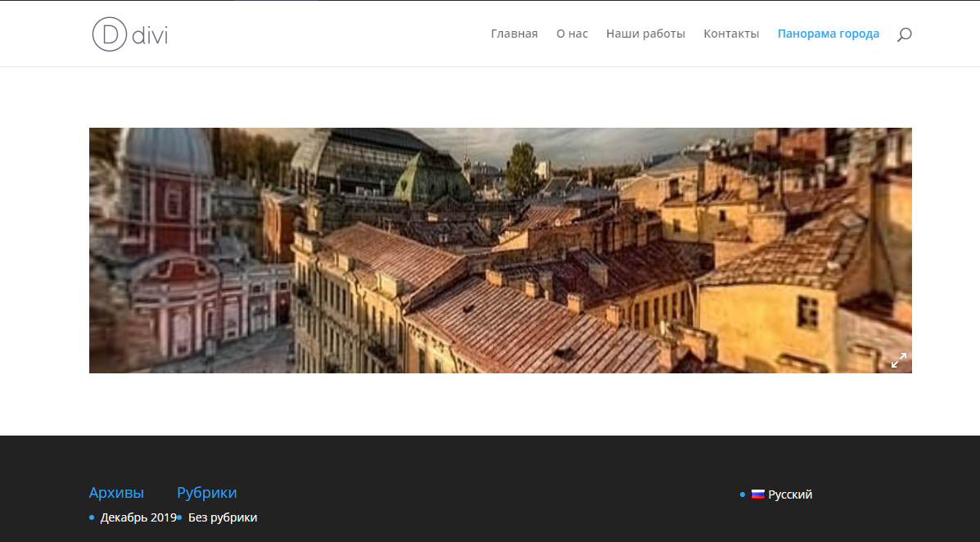Open the Без рубрики category link

[x=223, y=517]
